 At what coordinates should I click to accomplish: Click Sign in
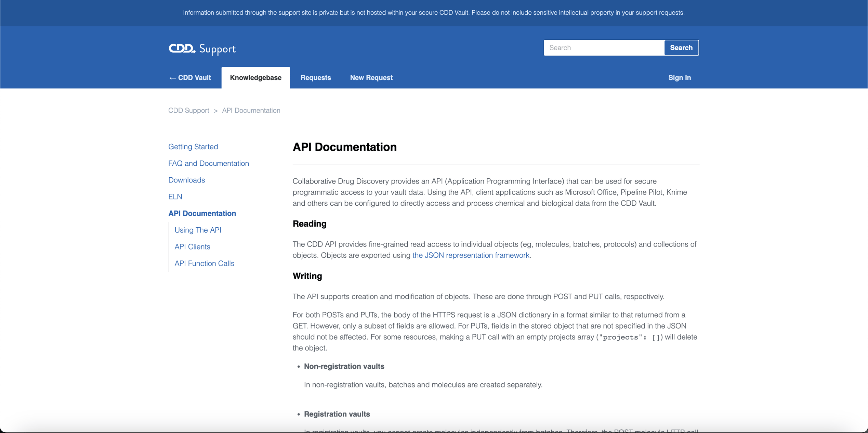coord(679,77)
